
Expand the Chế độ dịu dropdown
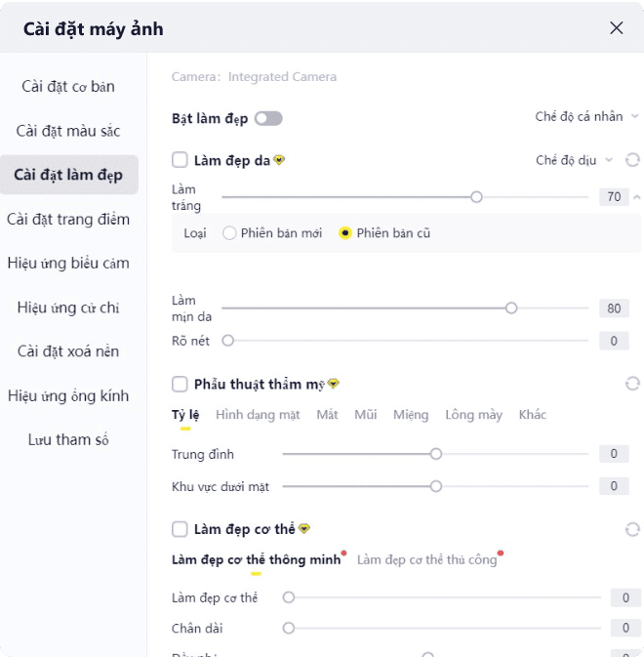[x=575, y=160]
